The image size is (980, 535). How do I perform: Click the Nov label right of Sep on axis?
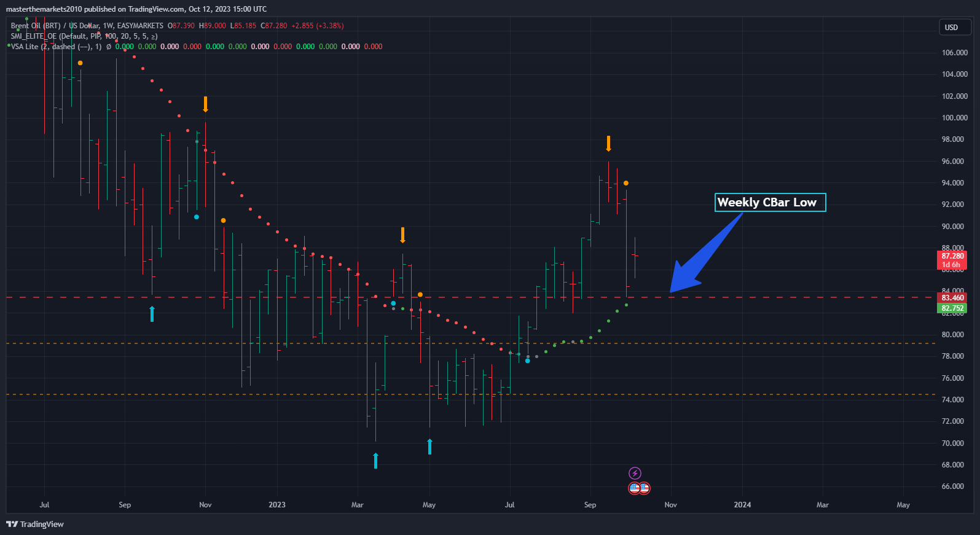[x=670, y=505]
